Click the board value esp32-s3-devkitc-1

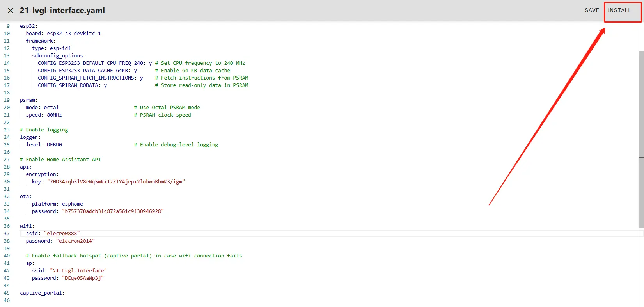point(74,34)
